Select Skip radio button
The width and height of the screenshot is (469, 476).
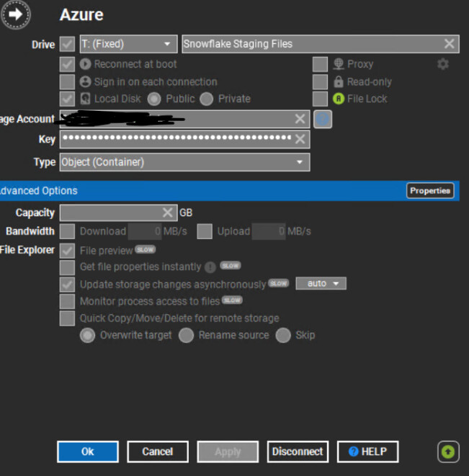pos(283,335)
